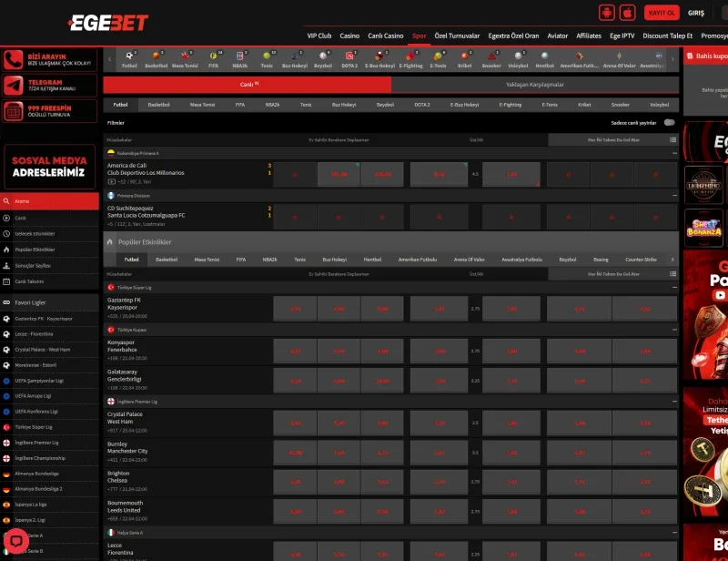728x561 pixels.
Task: Open the Canlı Casino menu item
Action: point(385,36)
